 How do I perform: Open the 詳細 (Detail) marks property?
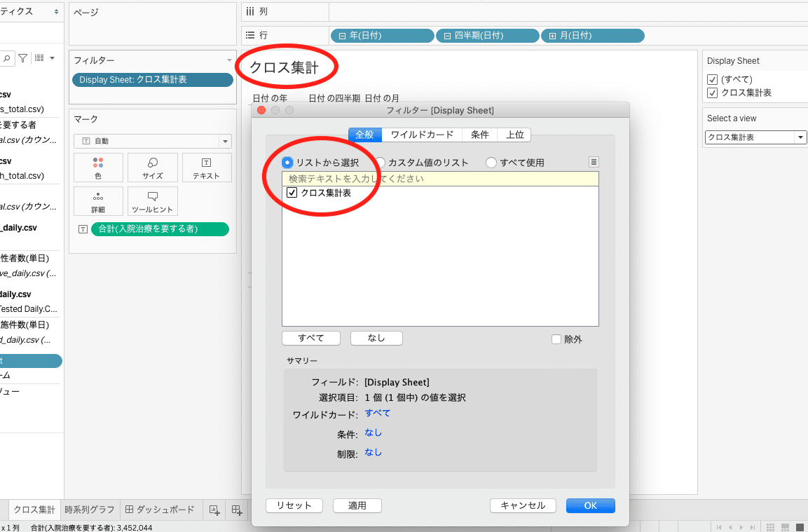pyautogui.click(x=98, y=201)
